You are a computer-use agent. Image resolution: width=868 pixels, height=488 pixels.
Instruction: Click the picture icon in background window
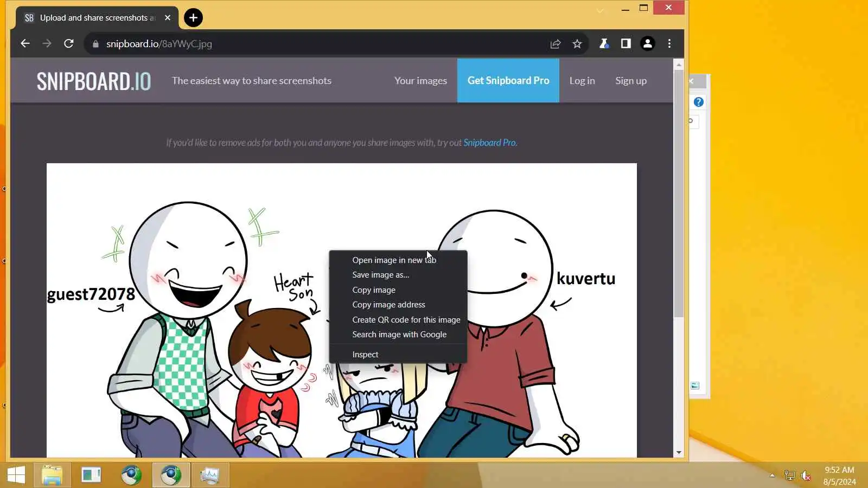coord(695,386)
